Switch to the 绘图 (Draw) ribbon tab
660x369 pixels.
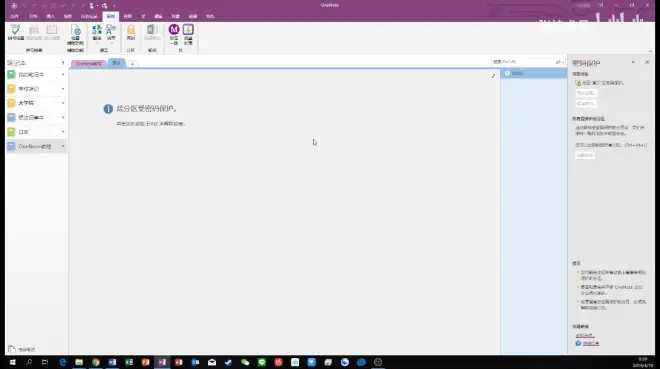click(68, 16)
